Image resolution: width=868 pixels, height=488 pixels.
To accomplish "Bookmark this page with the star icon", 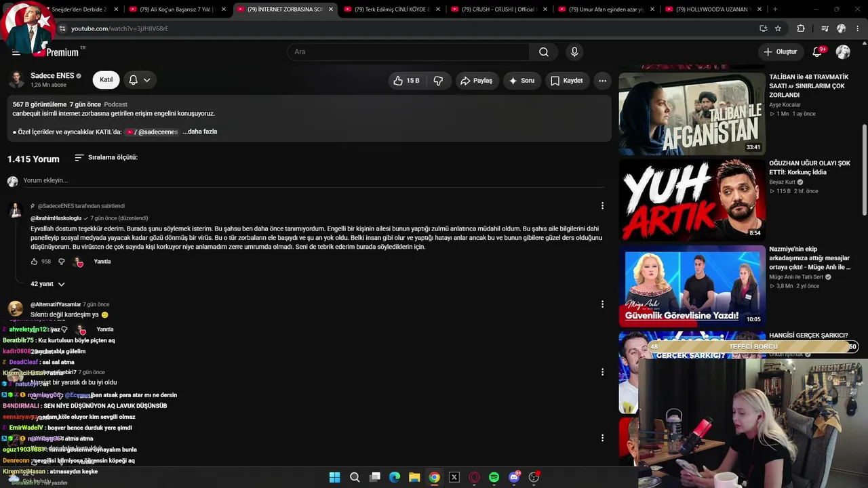I will (778, 28).
